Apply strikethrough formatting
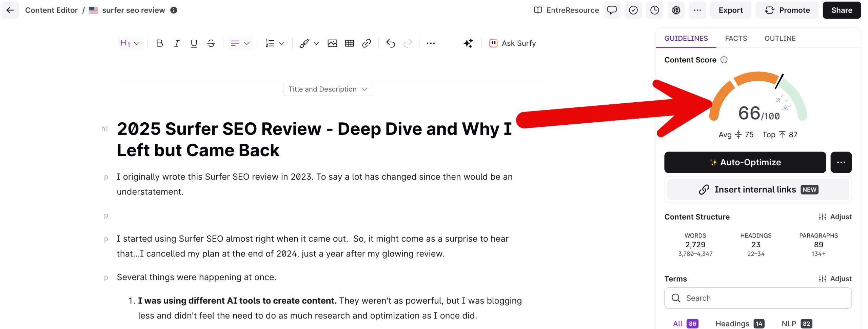Screen dimensions: 868x329 click(x=211, y=43)
